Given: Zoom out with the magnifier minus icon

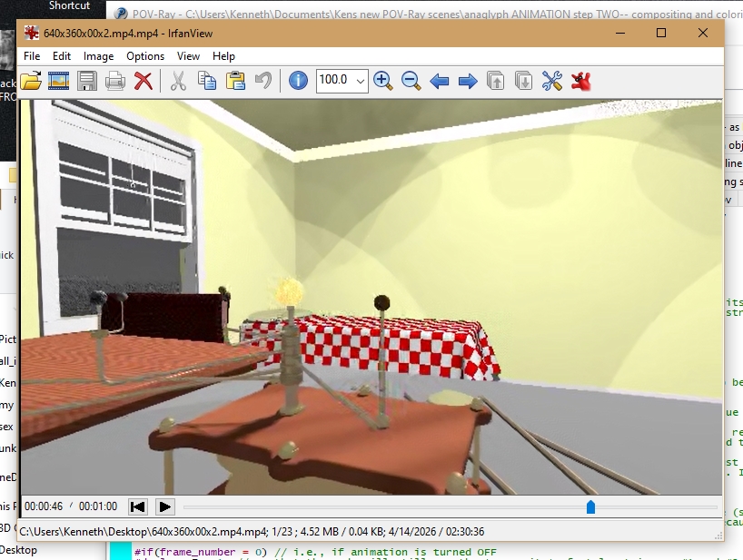Looking at the screenshot, I should click(411, 81).
